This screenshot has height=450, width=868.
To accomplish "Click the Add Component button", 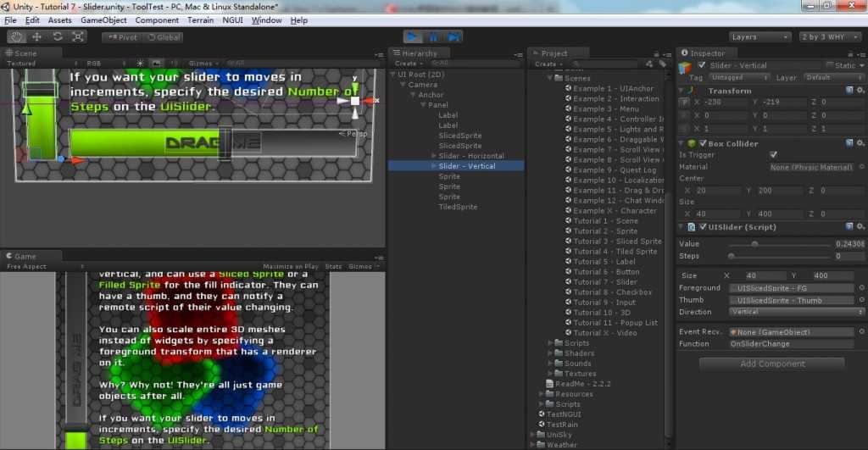I will tap(772, 364).
